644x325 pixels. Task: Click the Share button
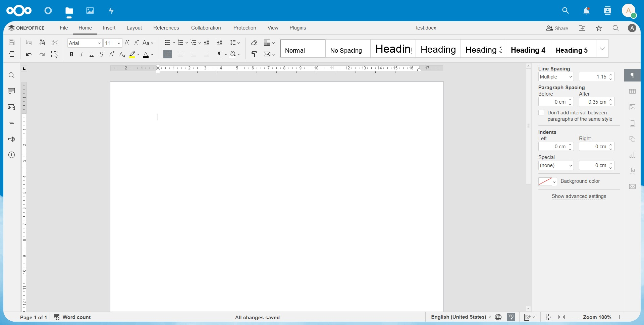click(x=557, y=28)
